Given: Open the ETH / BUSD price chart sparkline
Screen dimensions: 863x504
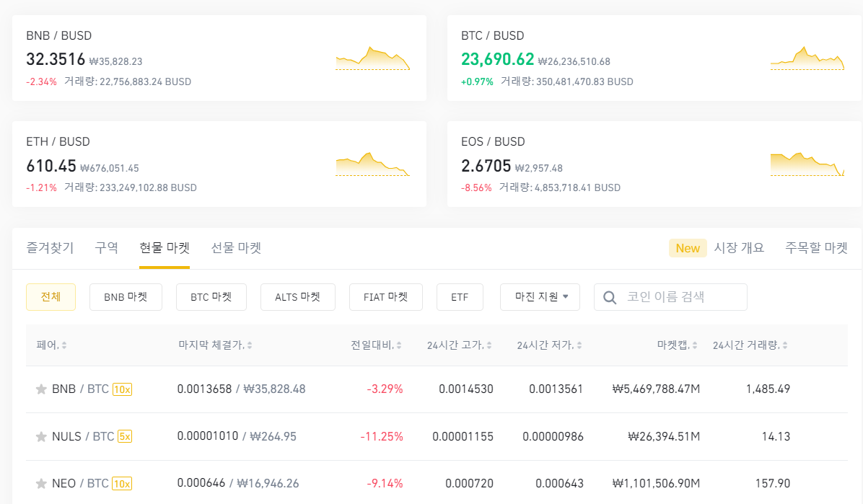Looking at the screenshot, I should point(372,164).
